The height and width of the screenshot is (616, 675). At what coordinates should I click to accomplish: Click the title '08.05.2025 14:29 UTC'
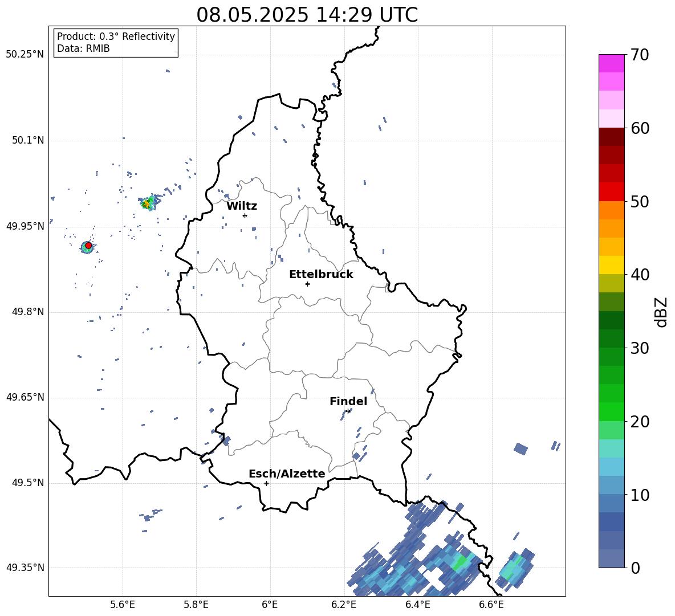(x=307, y=15)
